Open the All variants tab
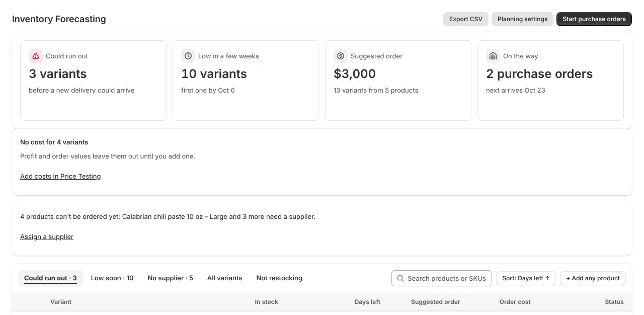Screen dimensions: 644x315 tap(224, 278)
